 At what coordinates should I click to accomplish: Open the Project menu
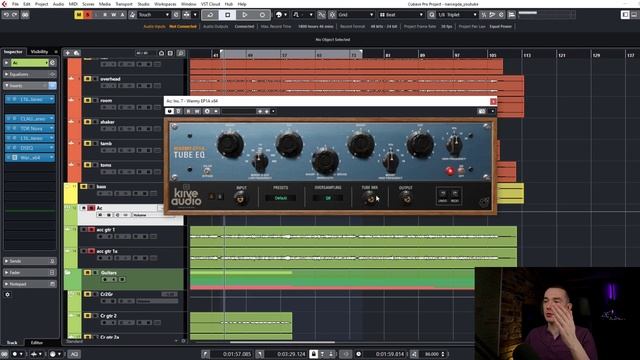click(41, 4)
